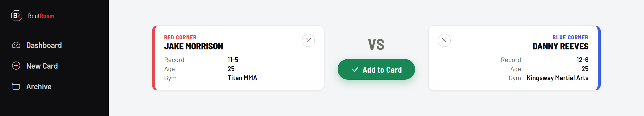644x116 pixels.
Task: Select the Danny Reeves fighter name
Action: click(560, 46)
